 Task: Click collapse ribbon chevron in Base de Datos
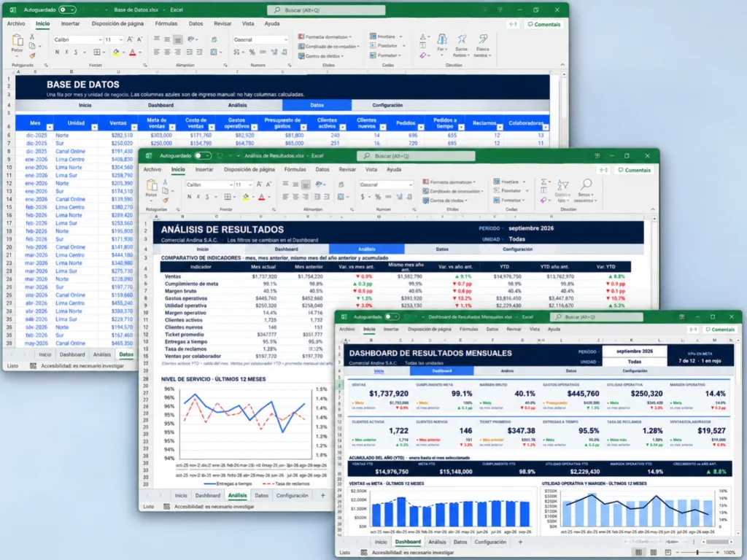[x=562, y=65]
